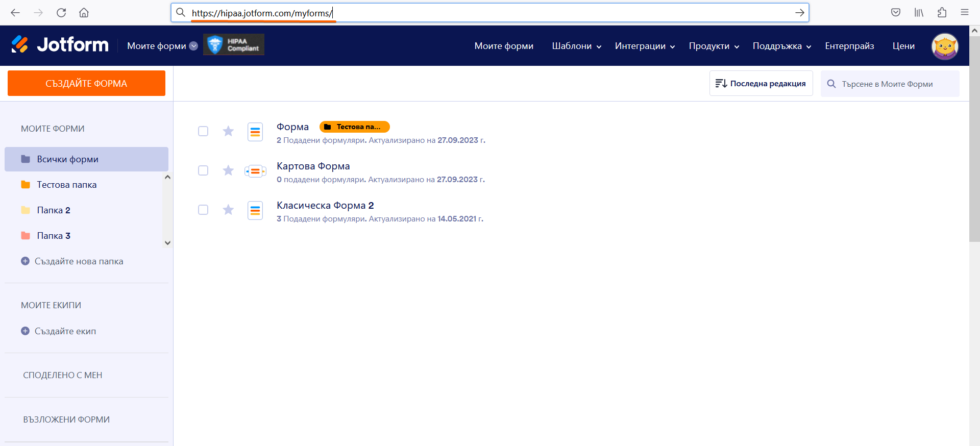The image size is (980, 446).
Task: Open the СПОДЕЛЕНО С МЕН section
Action: [x=62, y=375]
